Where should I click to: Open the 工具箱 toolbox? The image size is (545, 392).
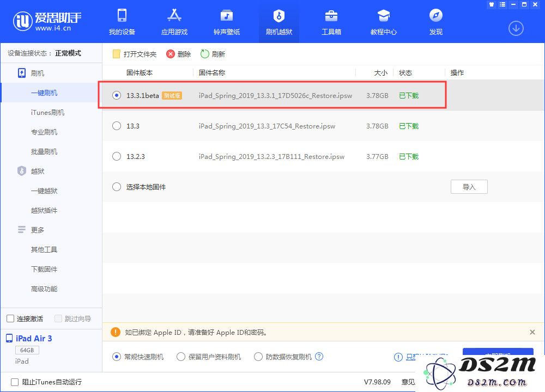coord(331,22)
